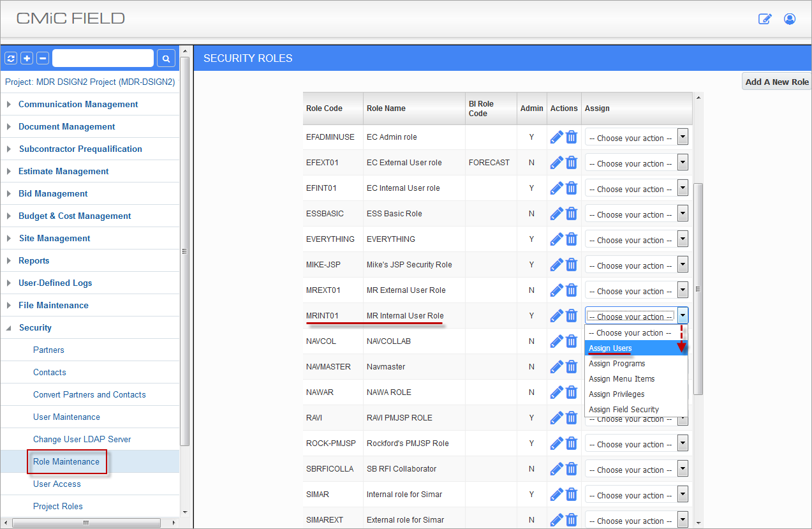This screenshot has height=529, width=812.
Task: Edit the MRINT01 role
Action: 557,316
